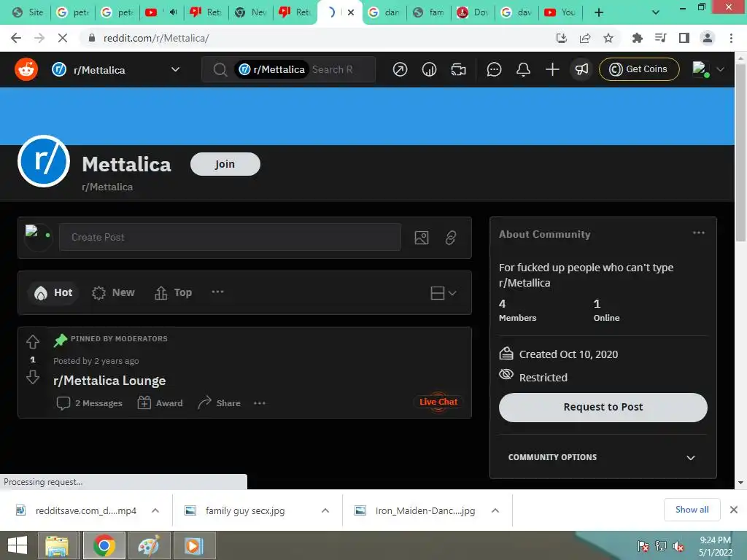The image size is (747, 560).
Task: Switch to the 'You' YouTube tab
Action: [561, 12]
